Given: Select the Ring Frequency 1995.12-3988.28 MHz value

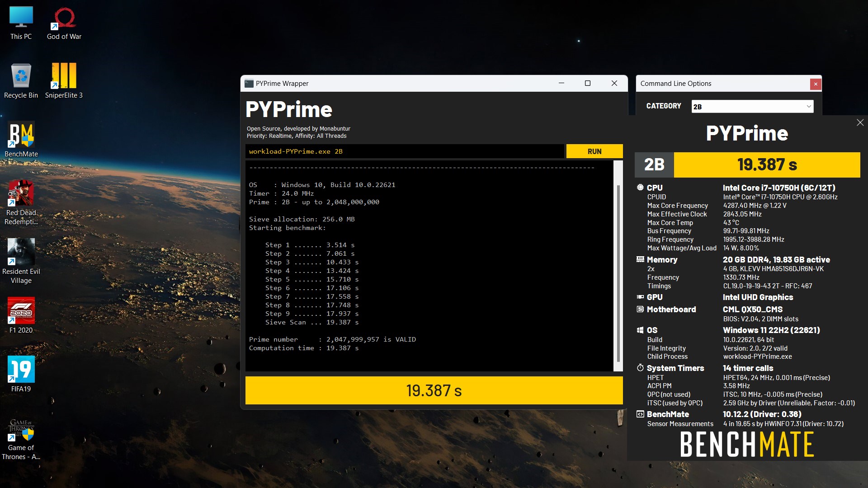Looking at the screenshot, I should pos(753,239).
